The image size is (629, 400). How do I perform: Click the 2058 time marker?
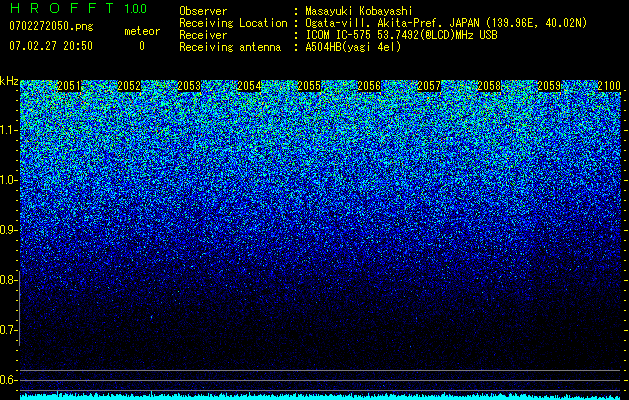(x=489, y=86)
